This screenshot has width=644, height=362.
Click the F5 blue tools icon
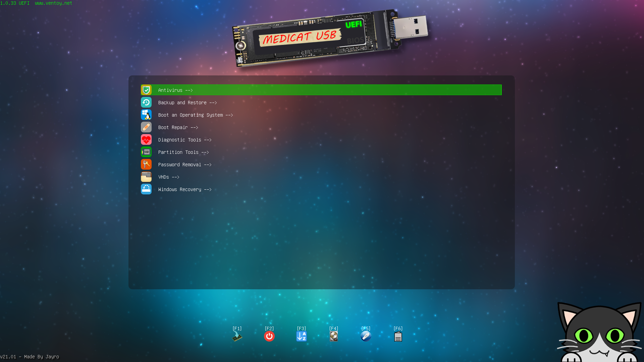(x=366, y=337)
